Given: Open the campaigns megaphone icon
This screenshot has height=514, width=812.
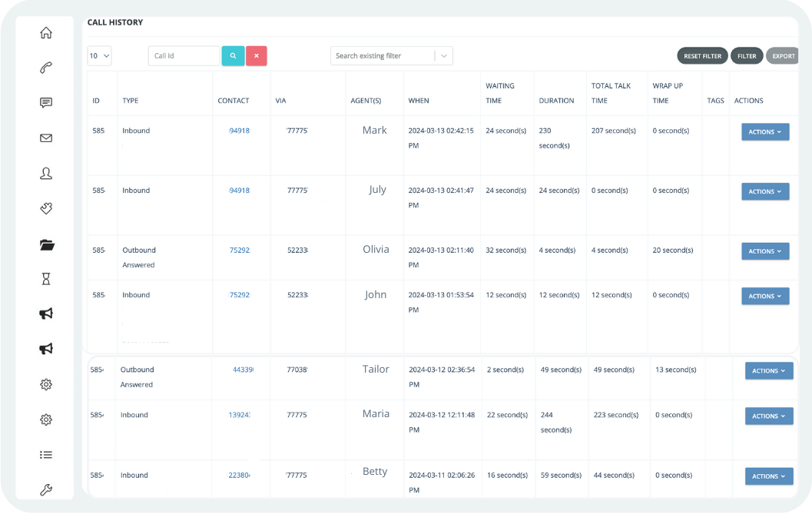Looking at the screenshot, I should point(45,313).
